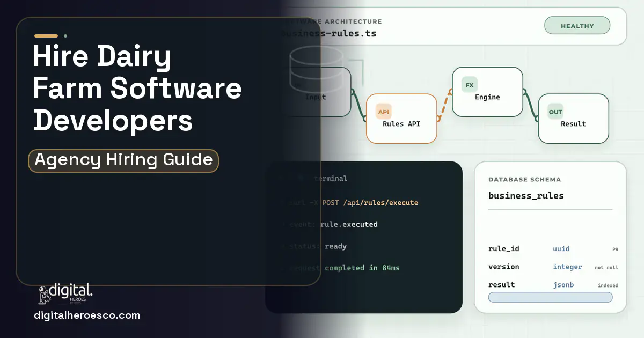Click the orange API icon badge
This screenshot has height=338, width=644.
point(383,112)
